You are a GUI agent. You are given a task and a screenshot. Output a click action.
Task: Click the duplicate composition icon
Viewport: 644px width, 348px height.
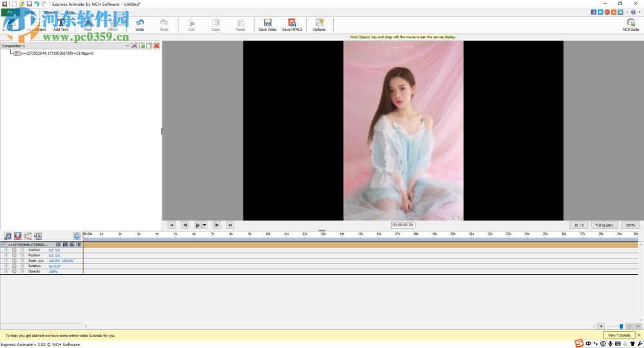tap(149, 46)
